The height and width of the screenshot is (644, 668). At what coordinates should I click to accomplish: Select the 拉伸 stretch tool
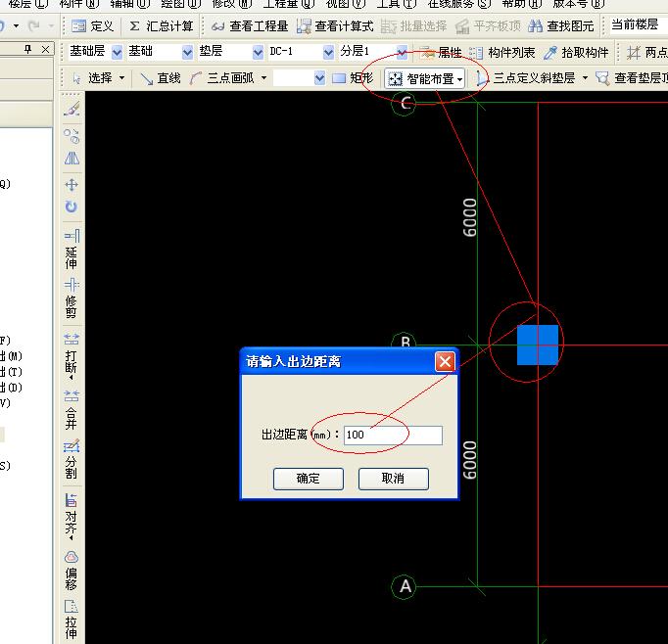[72, 620]
